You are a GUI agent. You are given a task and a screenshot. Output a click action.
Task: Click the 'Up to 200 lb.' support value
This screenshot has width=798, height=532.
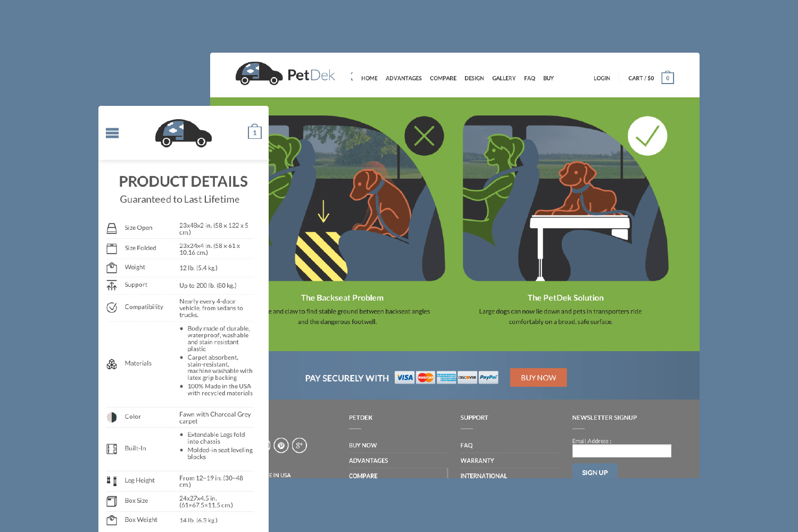pyautogui.click(x=208, y=286)
